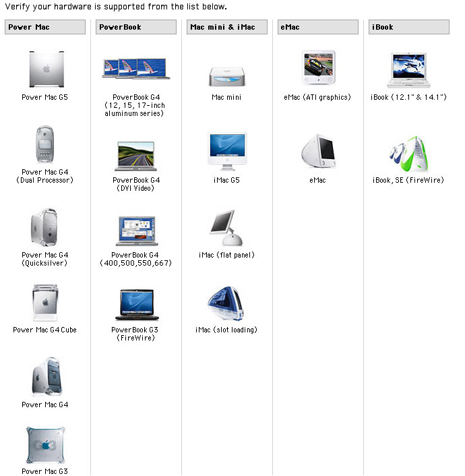Click the graphite Power Mac G4 tower image
The image size is (465, 476).
coord(46,377)
